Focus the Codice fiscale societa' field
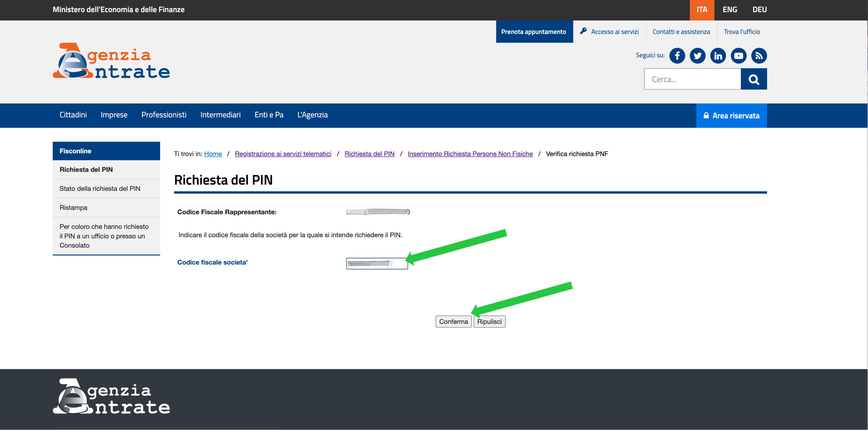The width and height of the screenshot is (868, 443). click(x=377, y=263)
